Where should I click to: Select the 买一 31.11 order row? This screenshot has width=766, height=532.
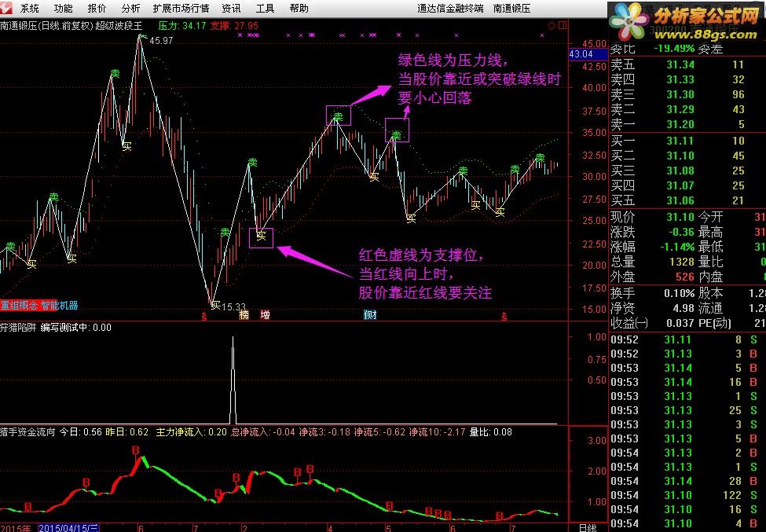tap(687, 141)
